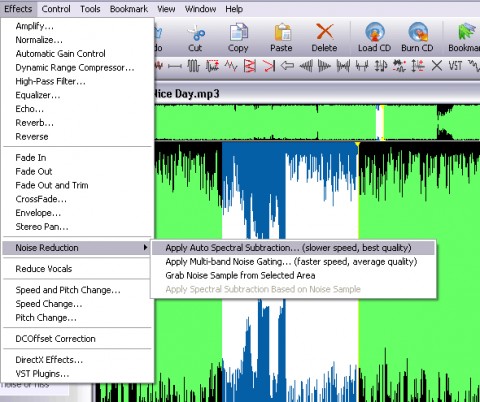Select Fade Out and Trim effect

(52, 185)
